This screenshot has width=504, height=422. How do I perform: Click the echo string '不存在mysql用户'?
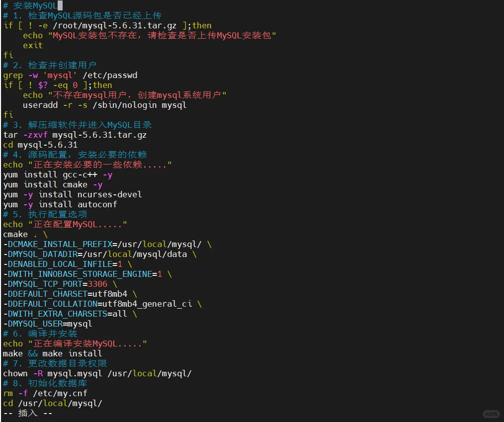pos(89,95)
